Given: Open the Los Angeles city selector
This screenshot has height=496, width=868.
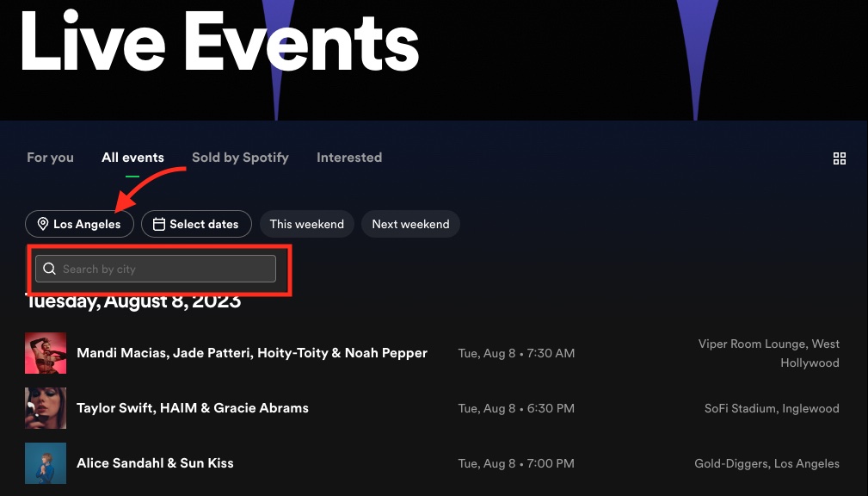Looking at the screenshot, I should [79, 224].
